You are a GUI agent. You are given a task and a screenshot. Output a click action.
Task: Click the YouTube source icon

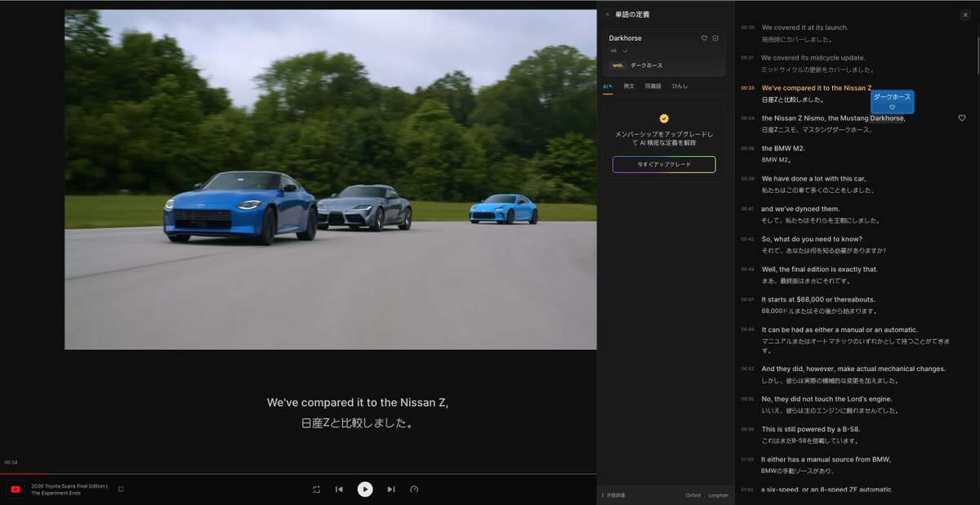pyautogui.click(x=16, y=489)
